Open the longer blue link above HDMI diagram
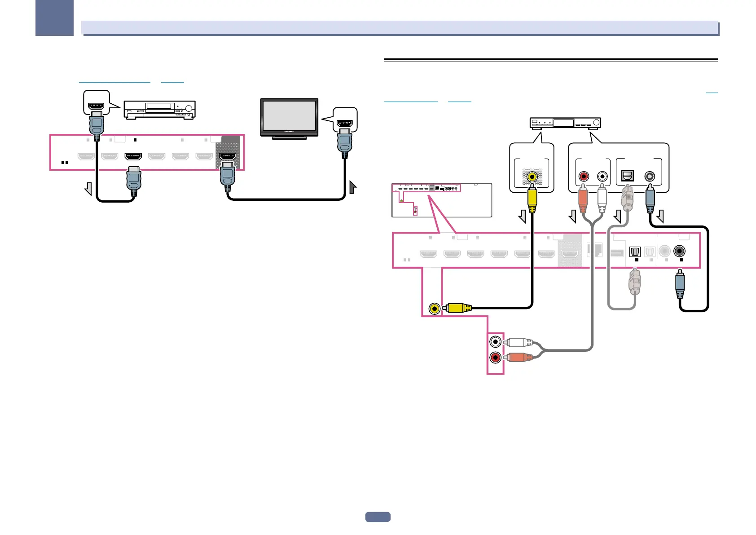Screen dimensions: 756x535 click(114, 80)
